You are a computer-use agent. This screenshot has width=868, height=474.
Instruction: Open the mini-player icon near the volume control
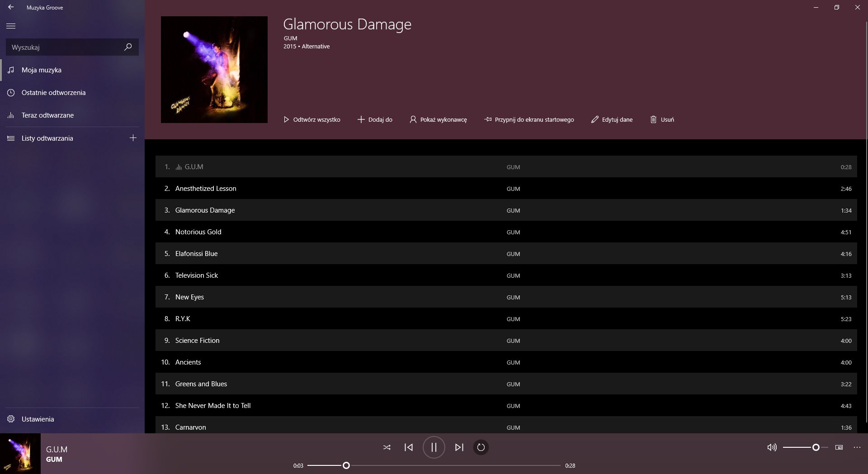(x=839, y=447)
